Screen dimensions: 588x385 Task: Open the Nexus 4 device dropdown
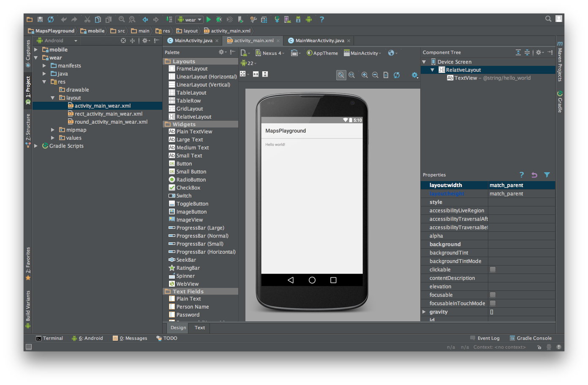[x=269, y=53]
